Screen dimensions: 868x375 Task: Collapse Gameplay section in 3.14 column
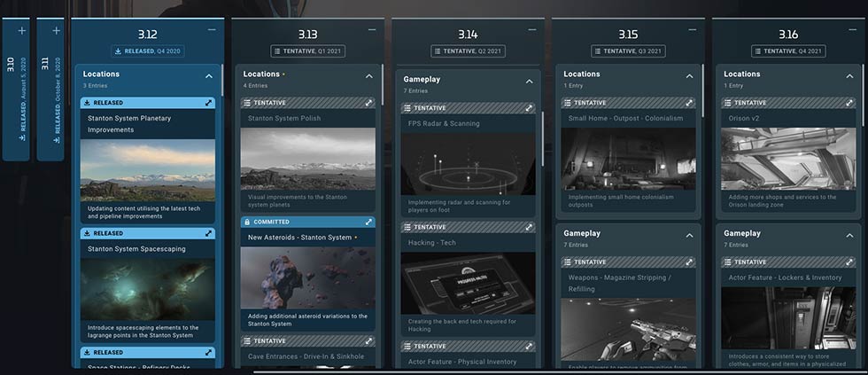tap(530, 82)
